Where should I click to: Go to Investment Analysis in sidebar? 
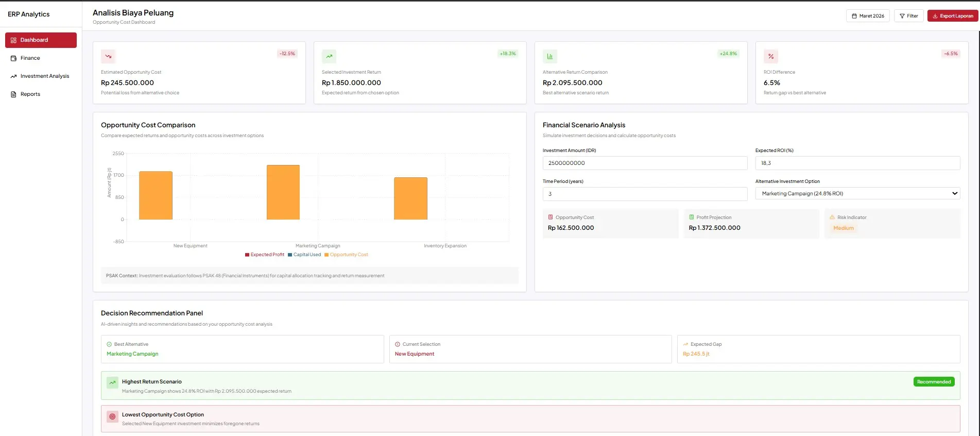[x=44, y=76]
